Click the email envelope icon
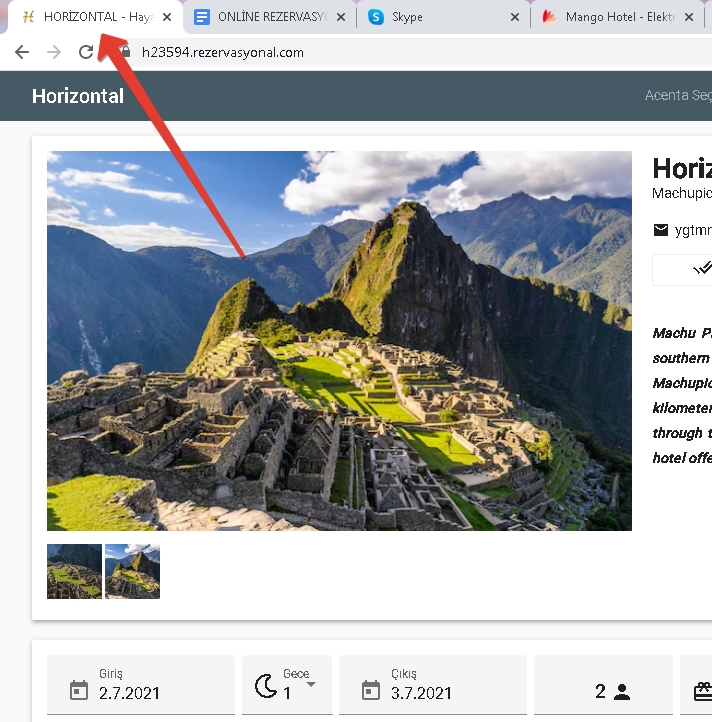The image size is (712, 722). point(660,230)
